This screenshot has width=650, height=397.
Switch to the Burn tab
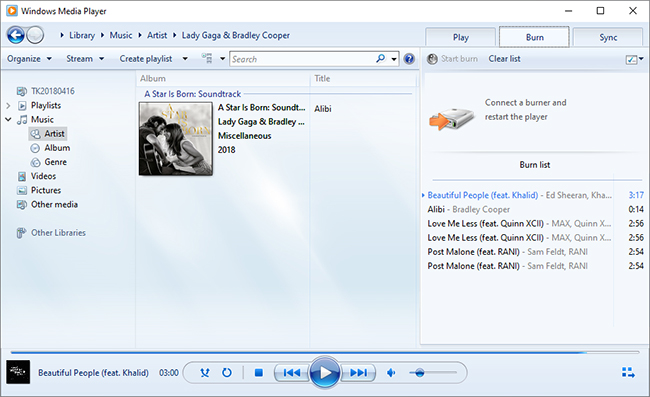pyautogui.click(x=534, y=37)
